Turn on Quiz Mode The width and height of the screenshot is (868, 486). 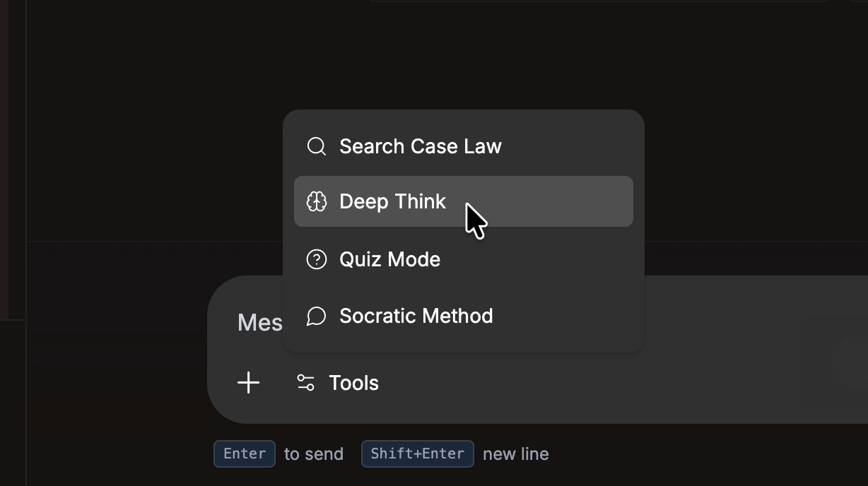[463, 259]
